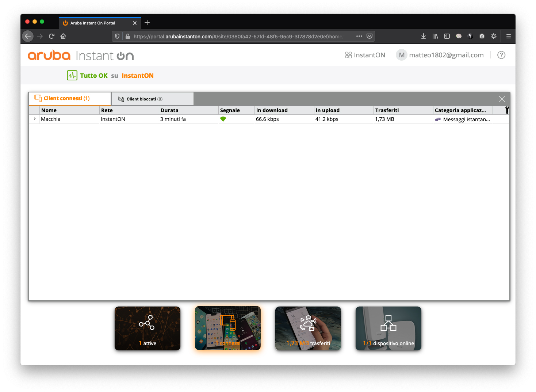Go forward with the browser arrow
The height and width of the screenshot is (392, 536).
tap(40, 36)
